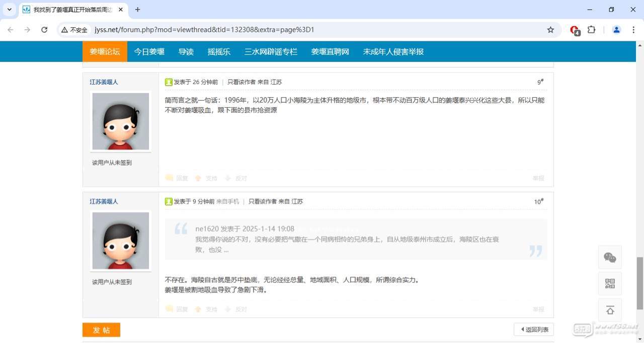The height and width of the screenshot is (343, 644).
Task: Select the 来自手机 label on post 10
Action: pos(228,201)
